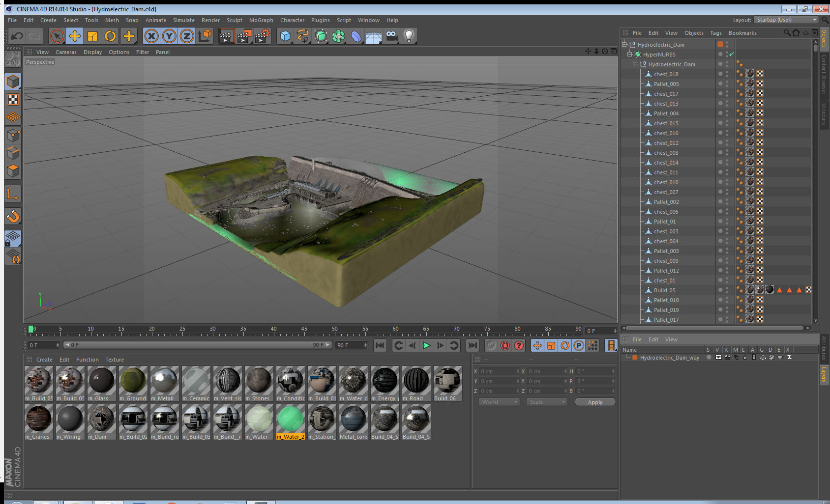Select the Pallet_012 object row
Image resolution: width=830 pixels, height=504 pixels.
(666, 271)
